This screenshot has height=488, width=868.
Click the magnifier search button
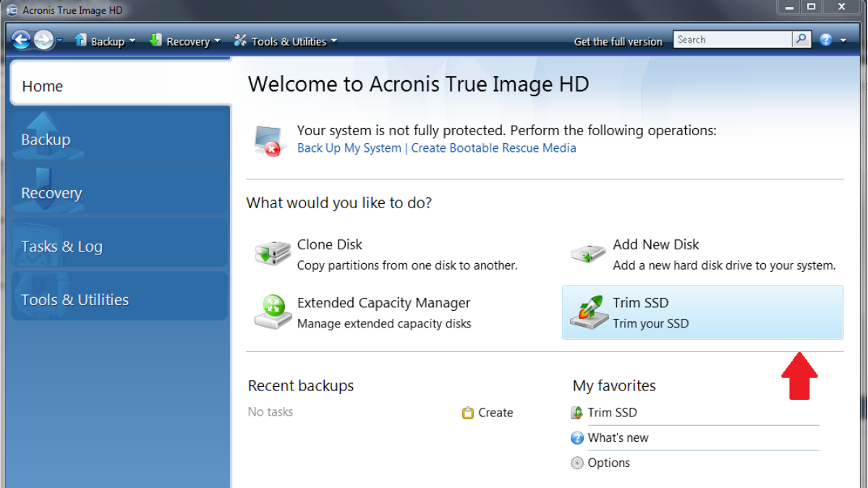[x=801, y=40]
